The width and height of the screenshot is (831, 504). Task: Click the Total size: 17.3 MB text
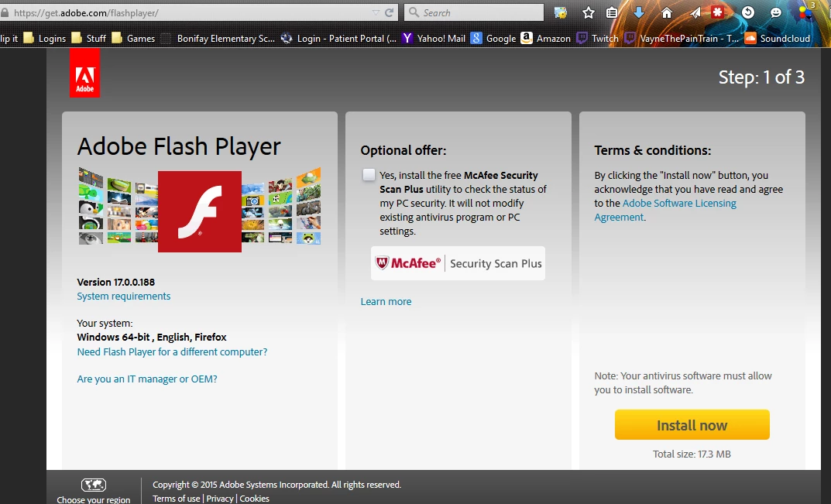tap(692, 454)
